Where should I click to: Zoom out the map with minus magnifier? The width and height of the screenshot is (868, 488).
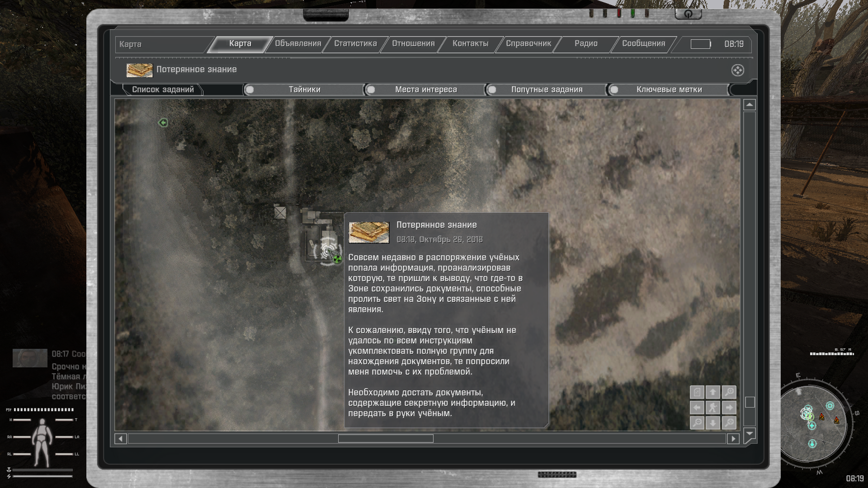point(697,423)
